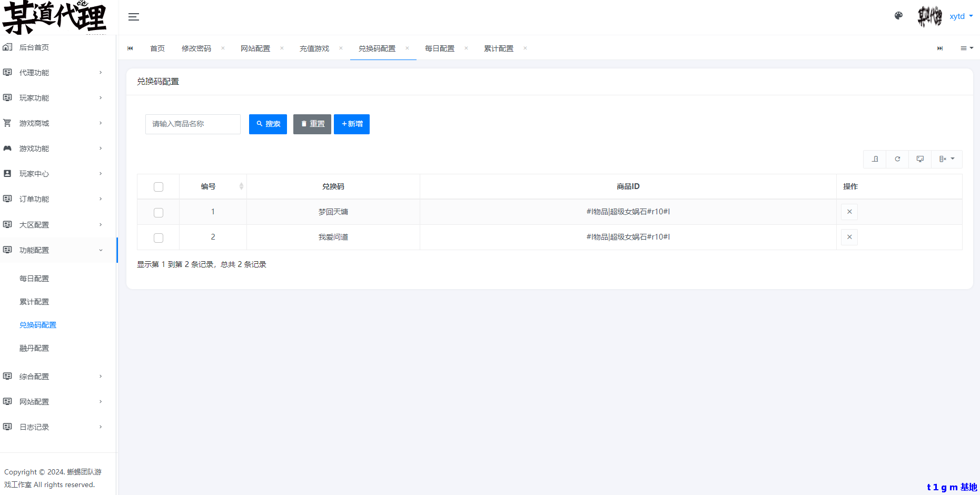Open 融丹配置 in the sidebar submenu
Viewport: 980px width, 495px height.
[x=34, y=348]
